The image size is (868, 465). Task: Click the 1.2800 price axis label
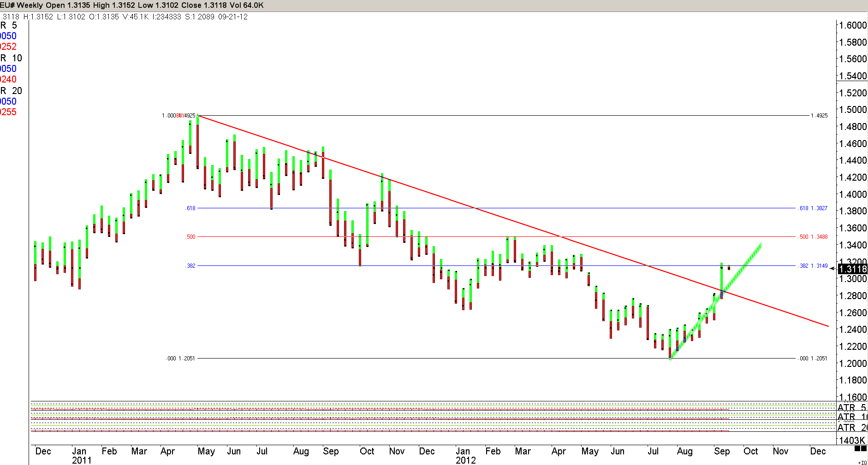tap(853, 296)
